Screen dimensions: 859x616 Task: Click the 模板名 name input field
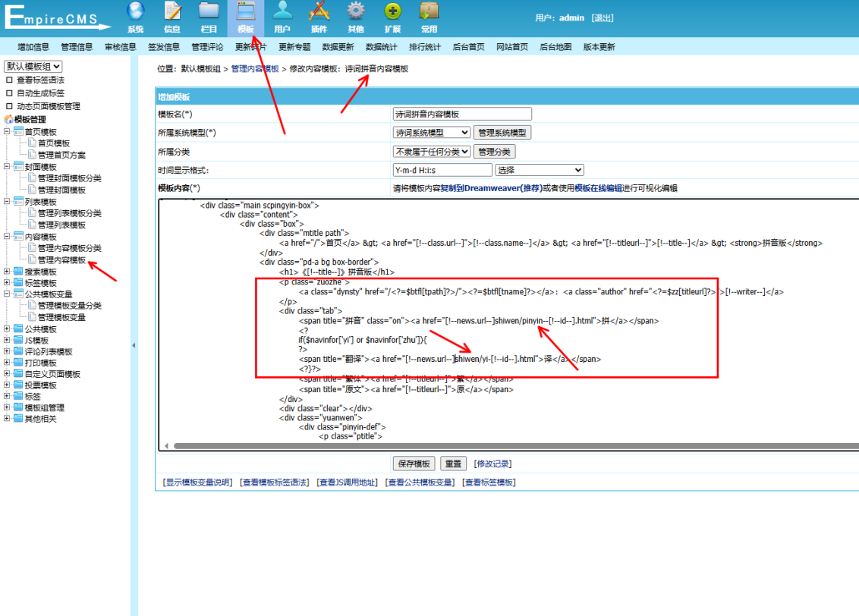pyautogui.click(x=461, y=114)
